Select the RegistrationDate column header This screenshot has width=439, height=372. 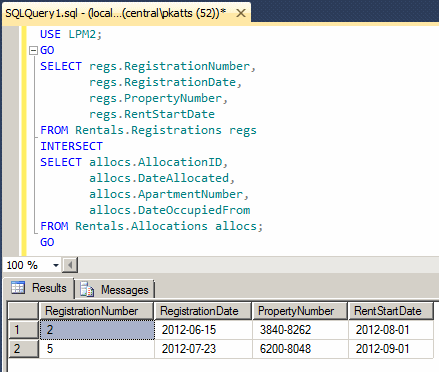click(x=203, y=311)
